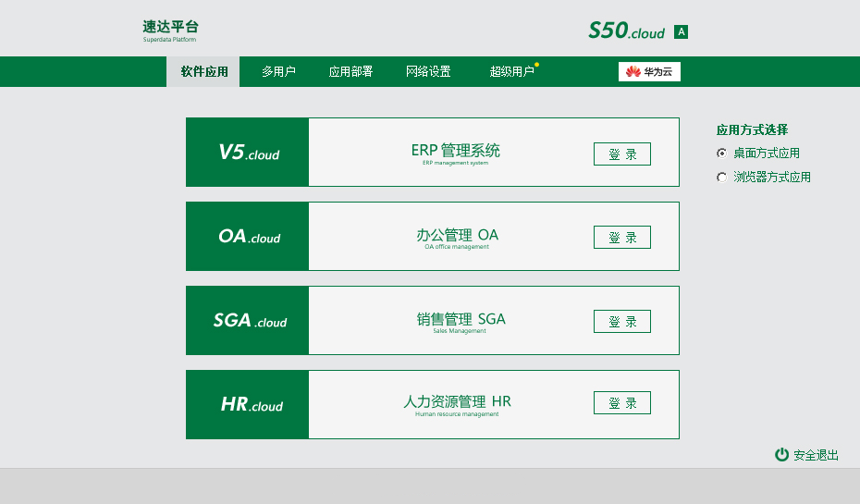Click the Huawei Cloud (华为云) badge

coord(649,71)
